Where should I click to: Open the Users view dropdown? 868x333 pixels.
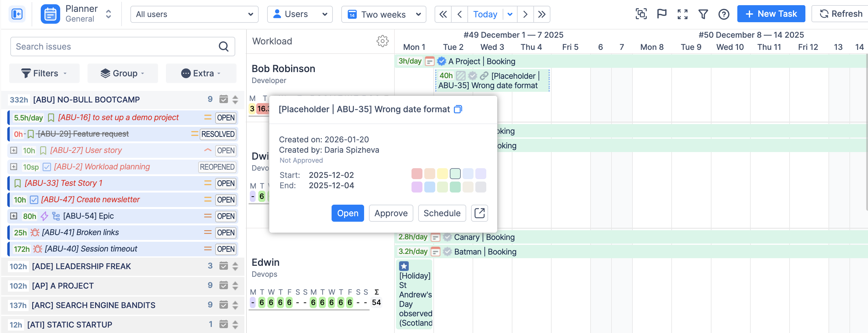click(300, 14)
